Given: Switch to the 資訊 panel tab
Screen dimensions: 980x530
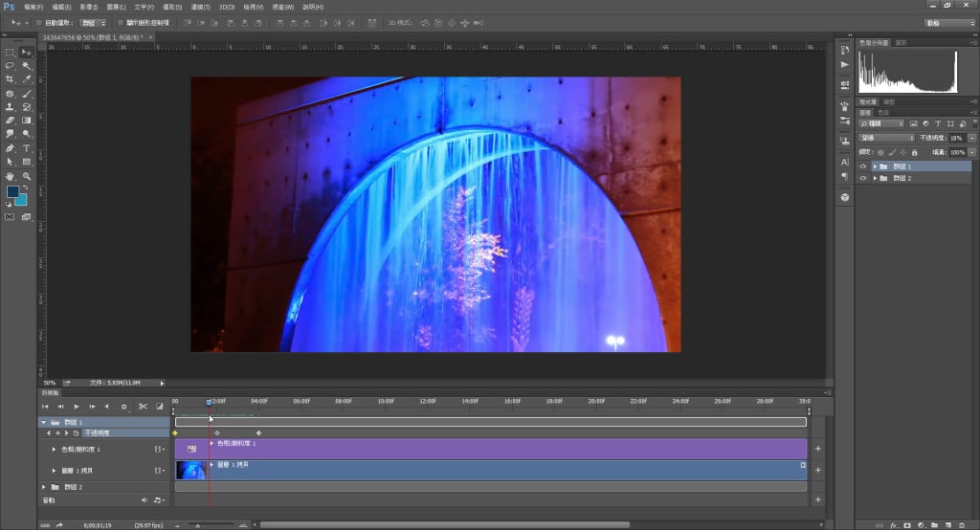Looking at the screenshot, I should 901,42.
